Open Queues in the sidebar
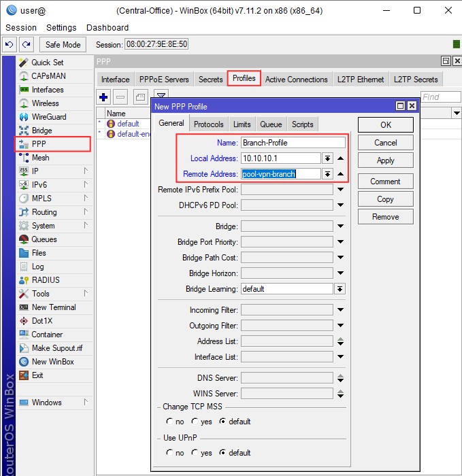 pyautogui.click(x=44, y=239)
